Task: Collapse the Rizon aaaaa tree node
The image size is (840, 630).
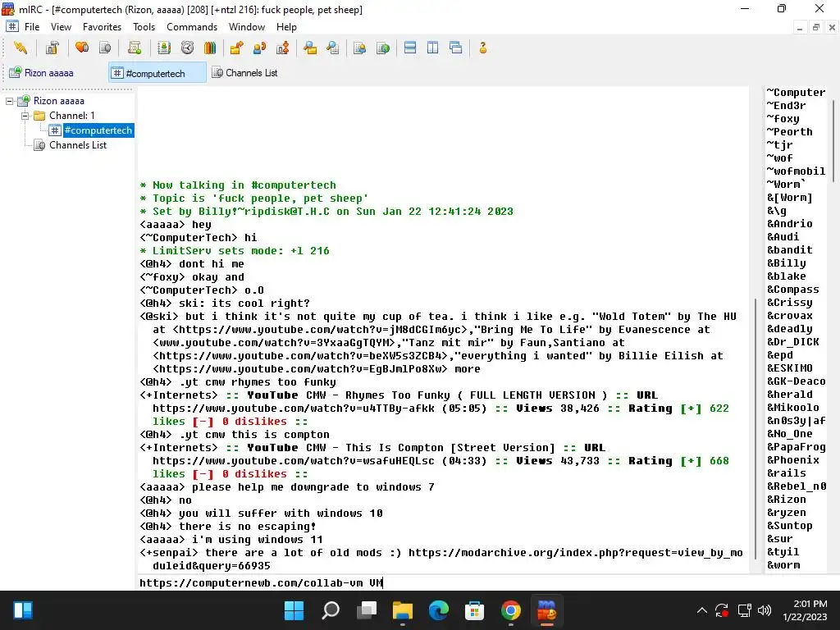Action: click(10, 101)
